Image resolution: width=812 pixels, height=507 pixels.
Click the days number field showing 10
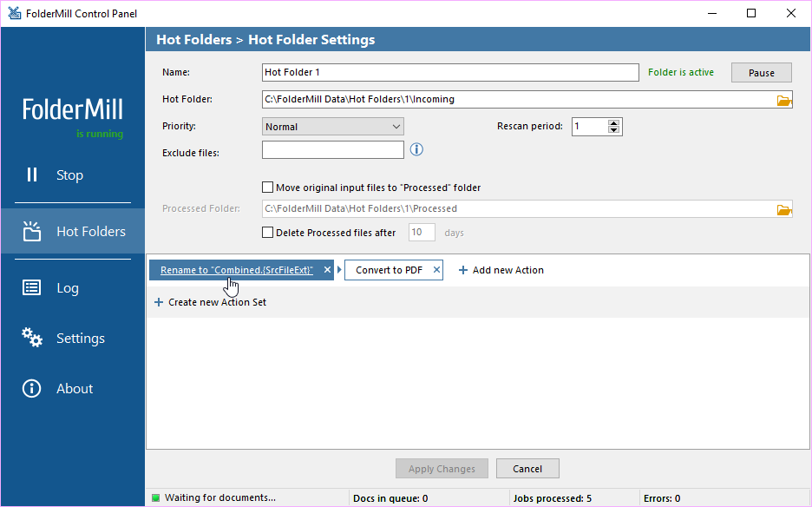tap(422, 233)
